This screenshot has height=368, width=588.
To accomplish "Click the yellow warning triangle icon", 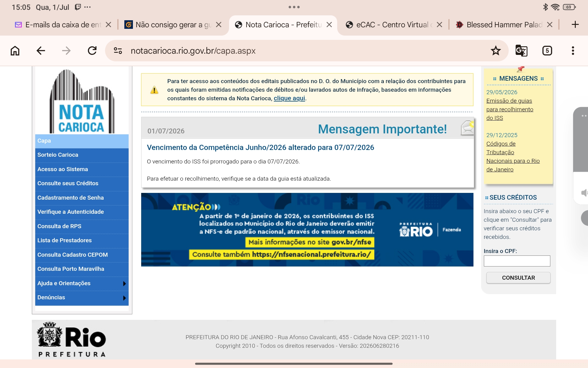I will coord(154,90).
